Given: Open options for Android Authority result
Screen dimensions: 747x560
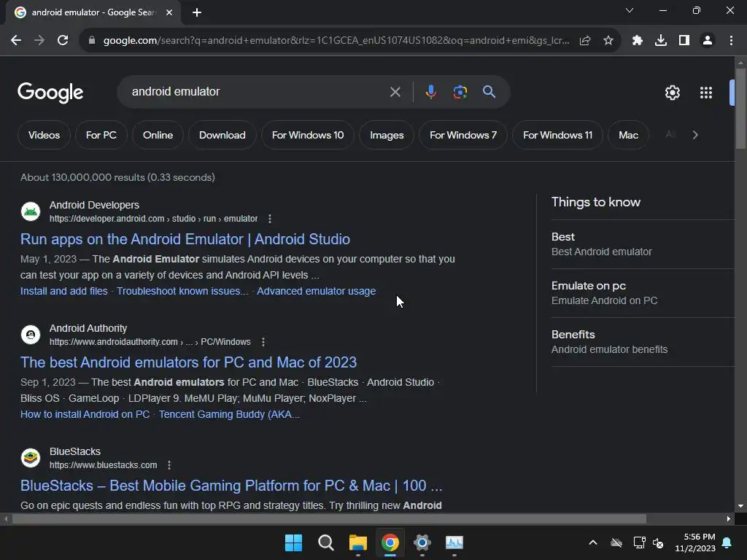Looking at the screenshot, I should pos(263,342).
